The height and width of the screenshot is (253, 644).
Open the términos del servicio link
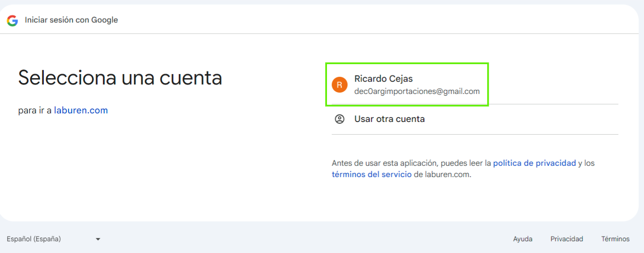click(x=371, y=174)
